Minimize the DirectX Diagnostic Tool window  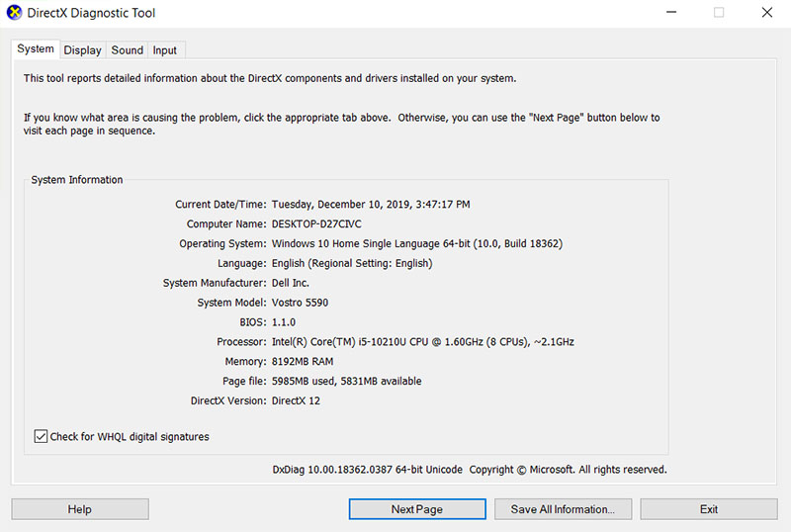(670, 14)
